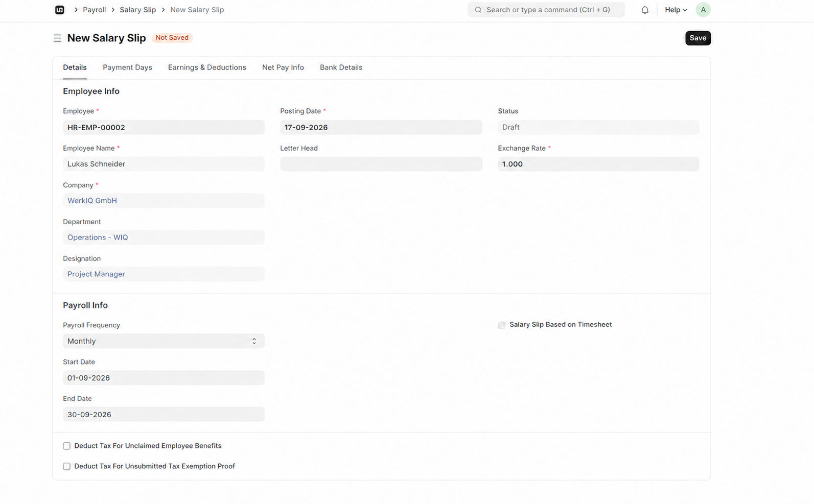The image size is (814, 504).
Task: Click the Payroll Info section heading
Action: tap(85, 305)
